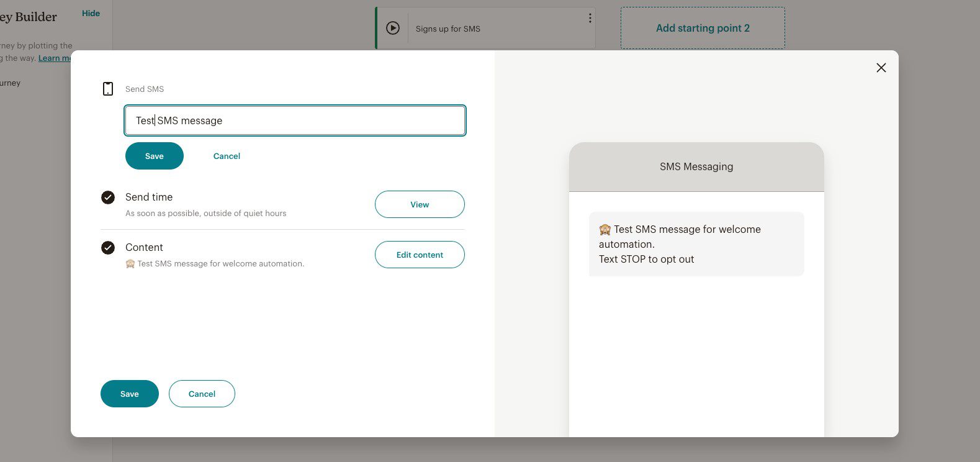Open the three-dot menu on Signs up for SMS
This screenshot has height=462, width=980.
[x=590, y=19]
